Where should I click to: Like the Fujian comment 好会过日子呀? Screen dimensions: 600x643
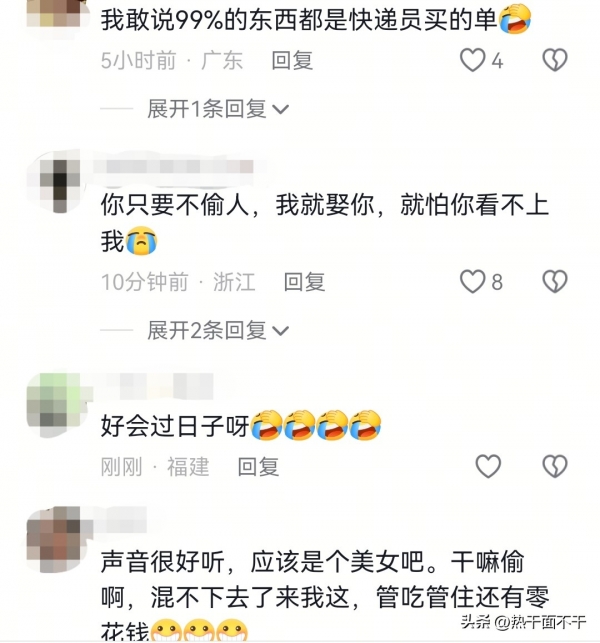pyautogui.click(x=488, y=466)
